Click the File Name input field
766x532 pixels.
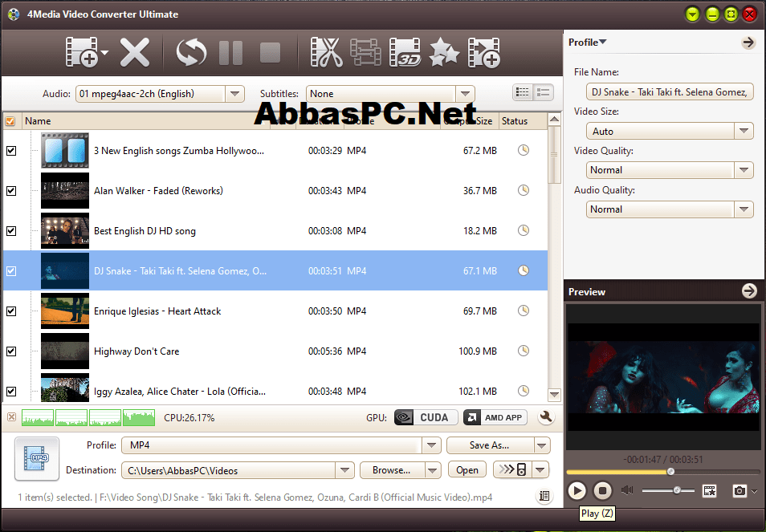(x=670, y=91)
